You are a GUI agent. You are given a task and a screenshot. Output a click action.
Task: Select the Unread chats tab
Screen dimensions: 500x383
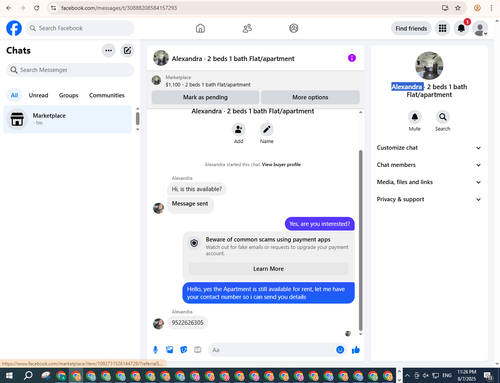point(38,95)
